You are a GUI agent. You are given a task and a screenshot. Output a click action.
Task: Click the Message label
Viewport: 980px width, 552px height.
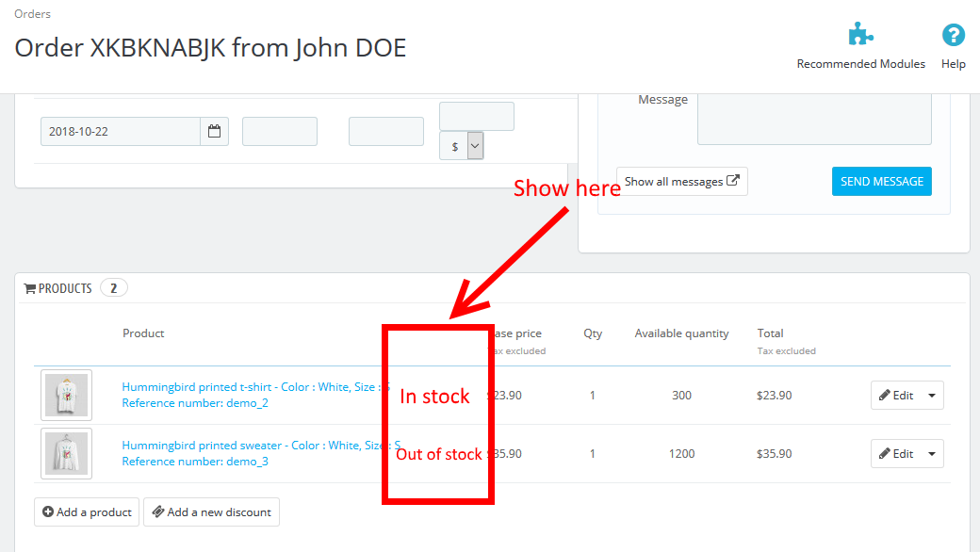(x=662, y=99)
